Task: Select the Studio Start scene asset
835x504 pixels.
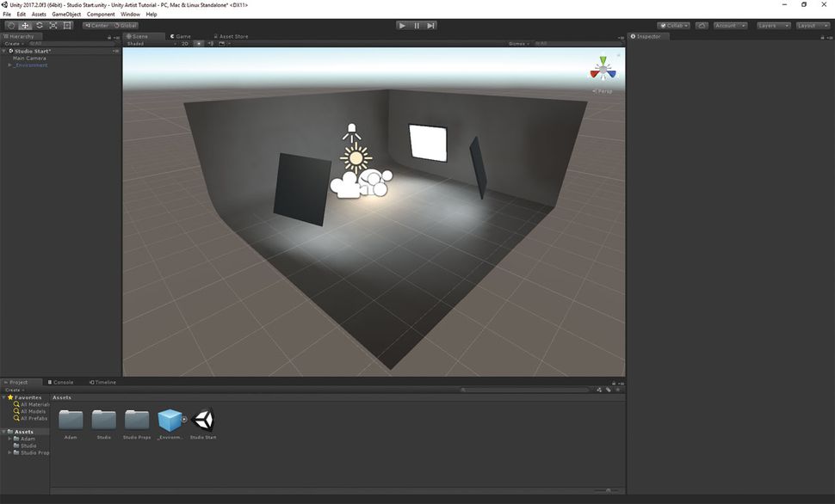Action: 203,424
